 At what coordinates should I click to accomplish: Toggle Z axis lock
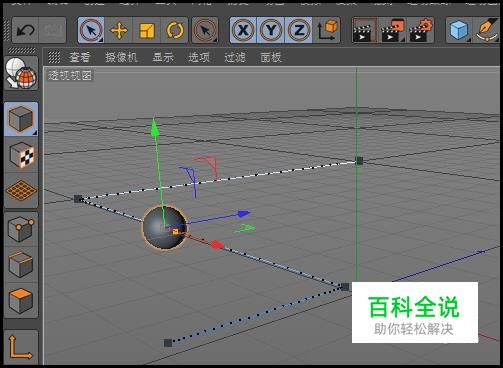(299, 30)
